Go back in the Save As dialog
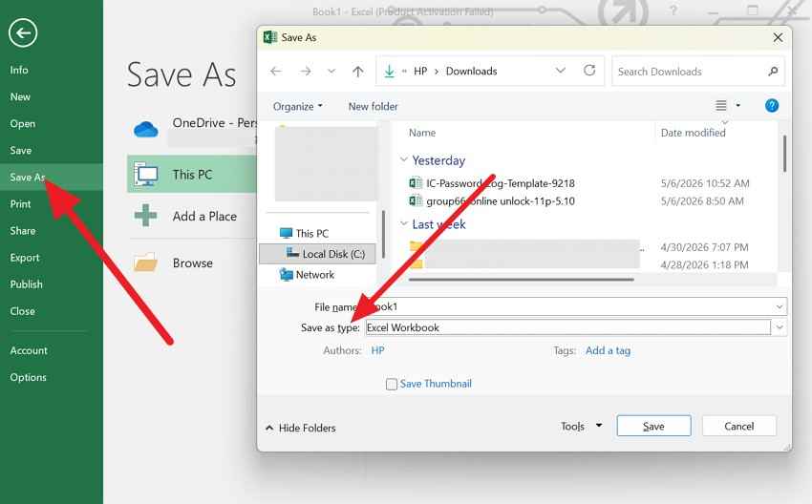 coord(276,71)
